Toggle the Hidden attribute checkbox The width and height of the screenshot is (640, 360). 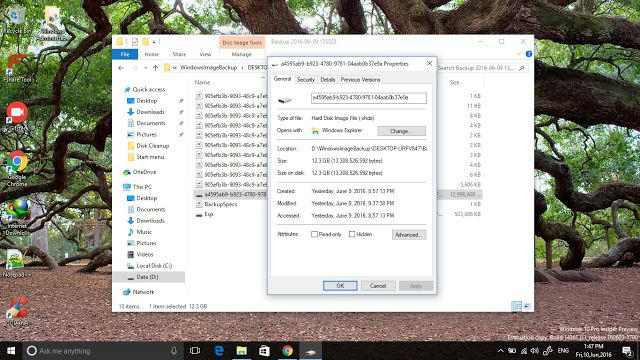click(352, 234)
